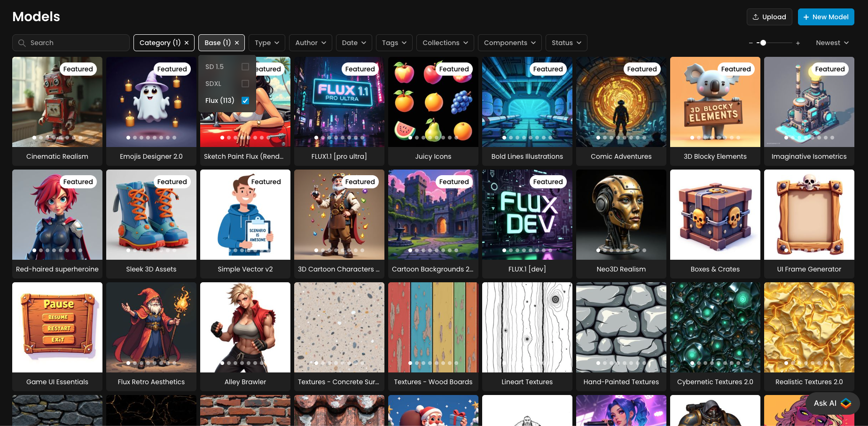Open the Sleek 3D Assets model
Viewport: 868px width, 426px height.
click(151, 224)
